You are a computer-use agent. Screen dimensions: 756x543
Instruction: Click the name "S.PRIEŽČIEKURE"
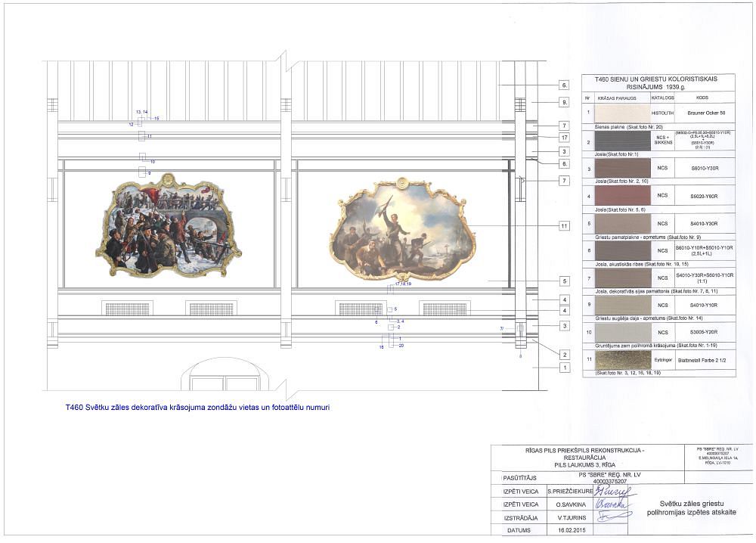click(570, 492)
